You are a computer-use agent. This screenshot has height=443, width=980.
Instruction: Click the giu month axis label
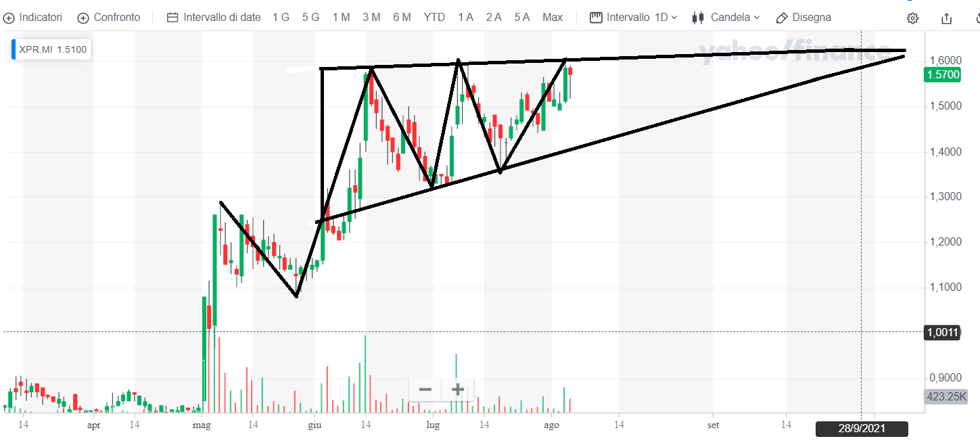(x=314, y=425)
